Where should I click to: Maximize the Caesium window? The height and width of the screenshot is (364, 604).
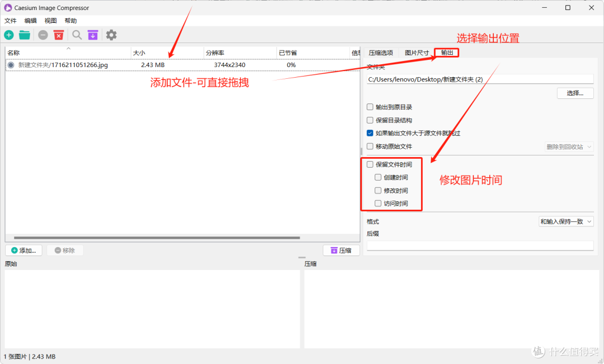[x=568, y=8]
